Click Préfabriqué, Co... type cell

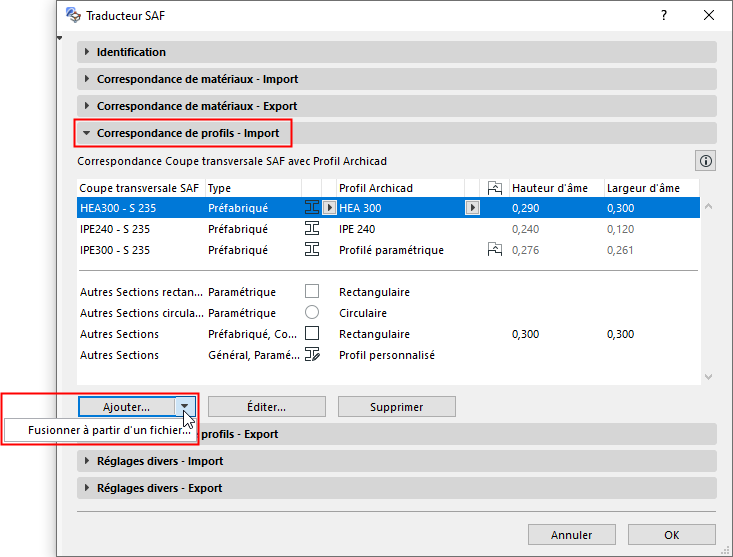coord(252,334)
